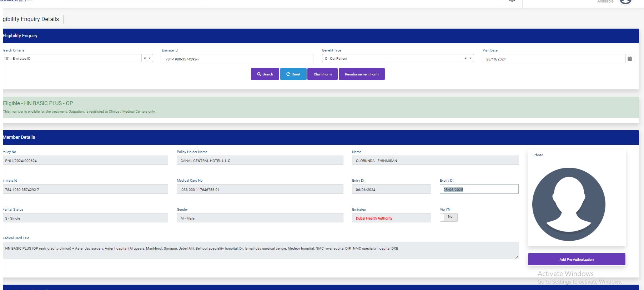644x290 pixels.
Task: Open the user profile avatar menu
Action: coord(625,1)
